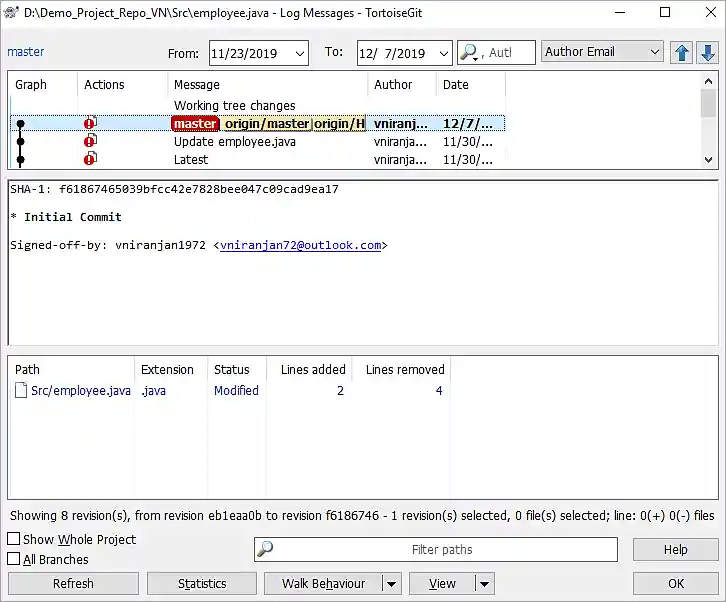The image size is (726, 602).
Task: Click the up arrow navigation icon
Action: [683, 53]
